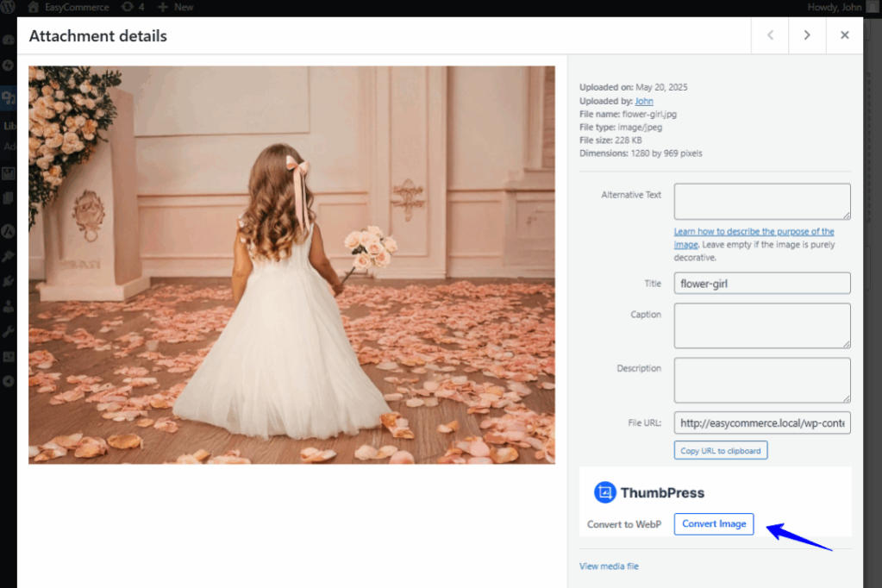Open the New content menu
Screen dimensions: 882x588
(176, 7)
